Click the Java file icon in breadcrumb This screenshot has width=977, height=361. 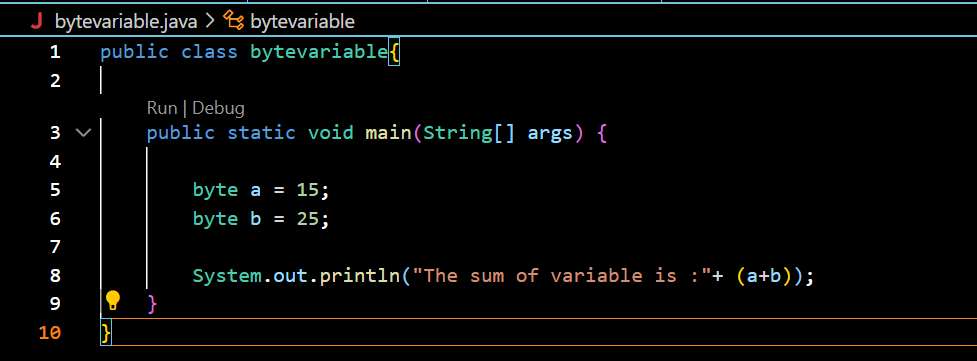tap(38, 22)
